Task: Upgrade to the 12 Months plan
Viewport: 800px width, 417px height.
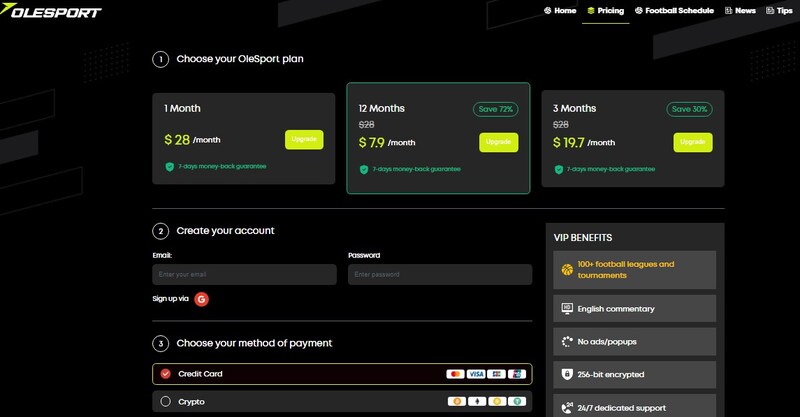Action: (x=498, y=142)
